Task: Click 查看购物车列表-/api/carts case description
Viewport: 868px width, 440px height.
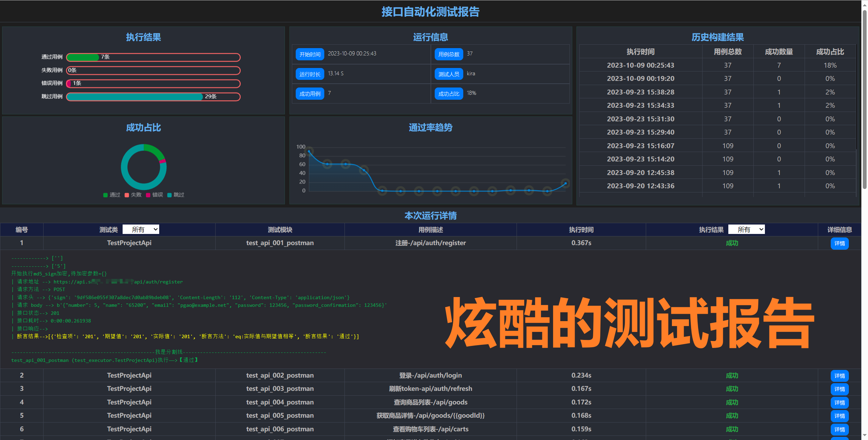Action: 431,429
